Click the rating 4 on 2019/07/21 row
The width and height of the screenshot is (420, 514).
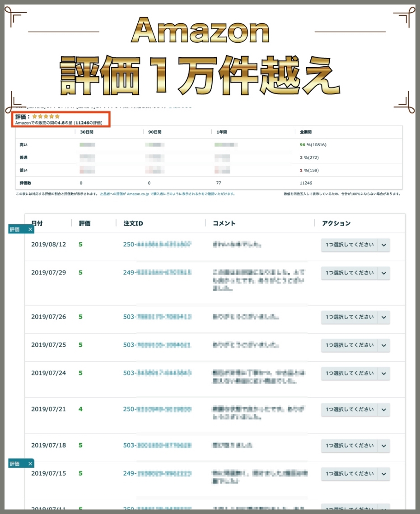click(80, 409)
